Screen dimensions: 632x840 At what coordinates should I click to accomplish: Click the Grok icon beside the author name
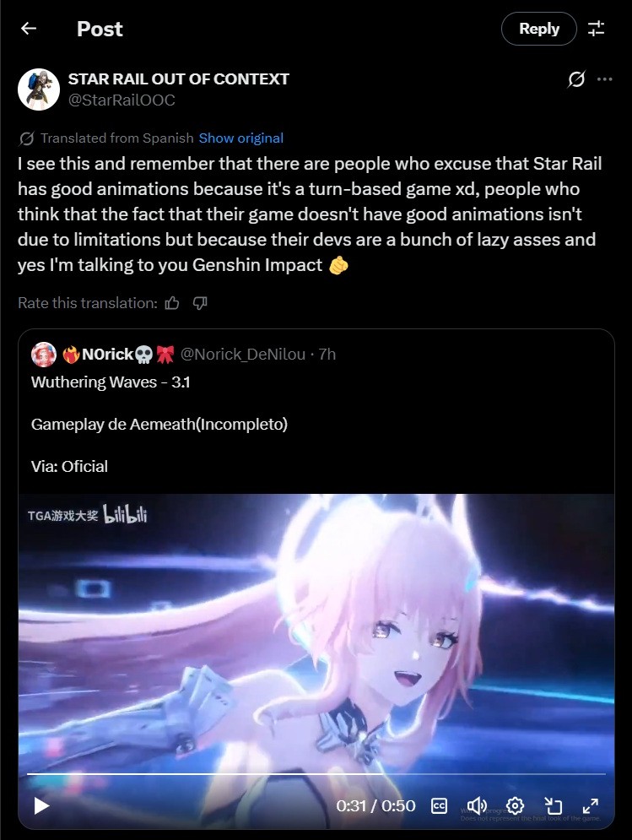576,79
